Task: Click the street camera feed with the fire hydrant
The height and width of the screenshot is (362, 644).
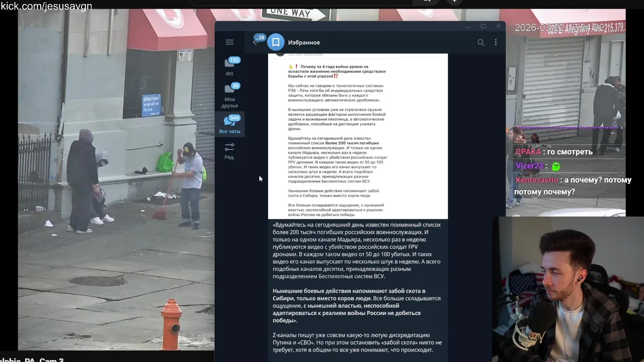Action: pos(116,179)
